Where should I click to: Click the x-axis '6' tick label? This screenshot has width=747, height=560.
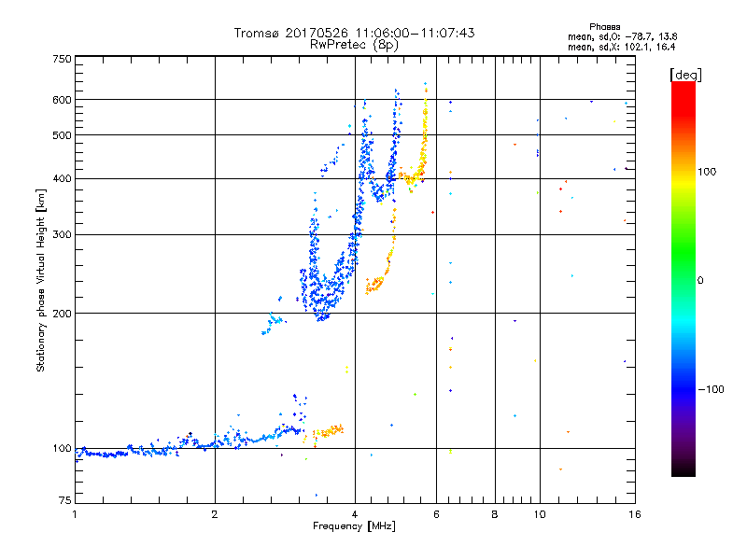point(436,514)
